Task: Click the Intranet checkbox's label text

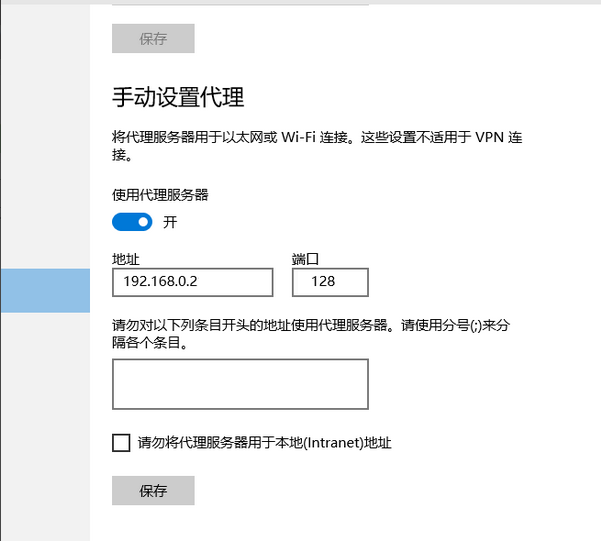Action: tap(264, 442)
